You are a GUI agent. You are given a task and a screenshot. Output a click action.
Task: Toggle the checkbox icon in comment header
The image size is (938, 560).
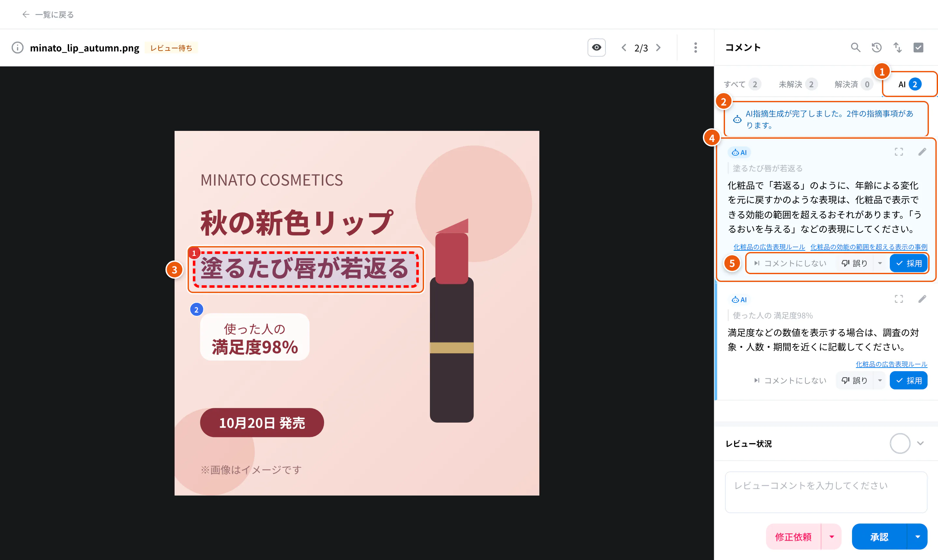(918, 48)
